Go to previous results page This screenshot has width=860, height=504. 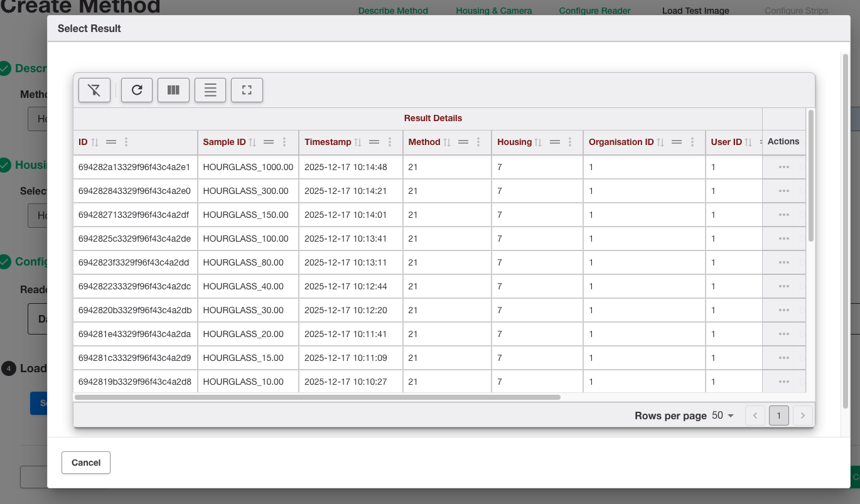click(755, 416)
